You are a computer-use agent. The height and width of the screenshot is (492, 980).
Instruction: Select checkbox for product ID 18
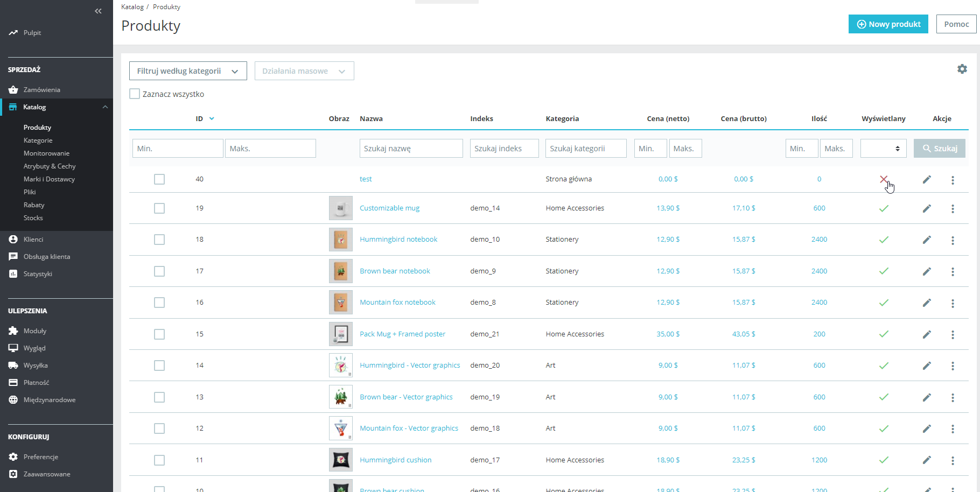coord(159,240)
